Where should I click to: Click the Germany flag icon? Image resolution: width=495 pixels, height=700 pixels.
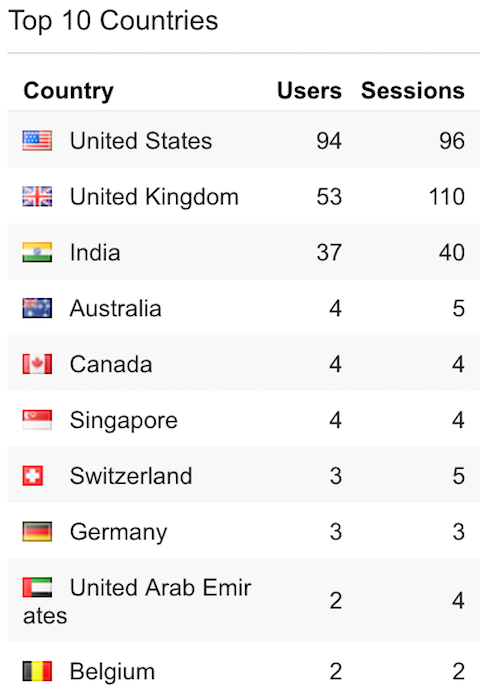pyautogui.click(x=37, y=531)
